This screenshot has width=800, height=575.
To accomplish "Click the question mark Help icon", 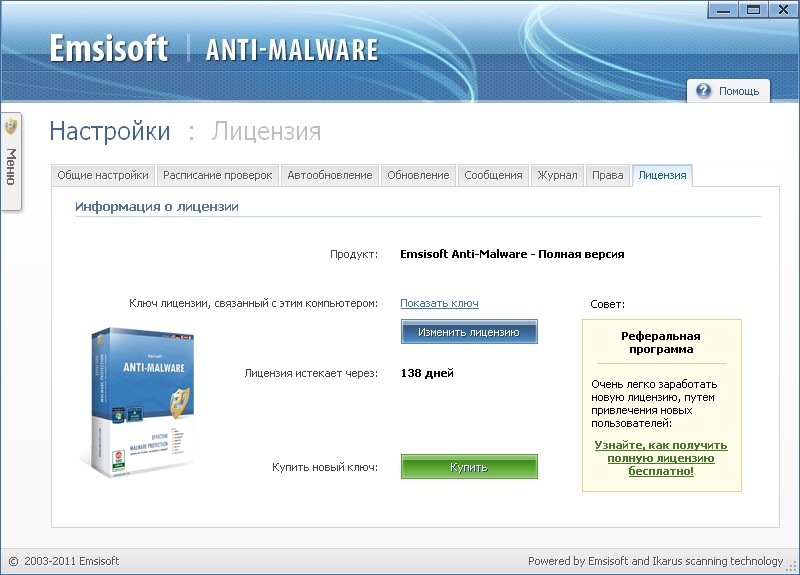I will (x=703, y=91).
